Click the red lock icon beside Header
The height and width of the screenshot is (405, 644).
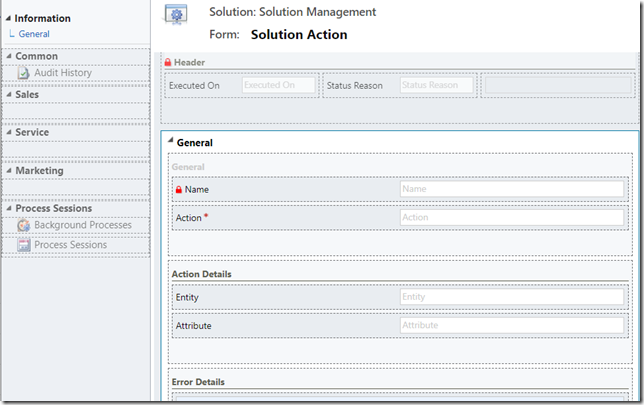click(168, 62)
